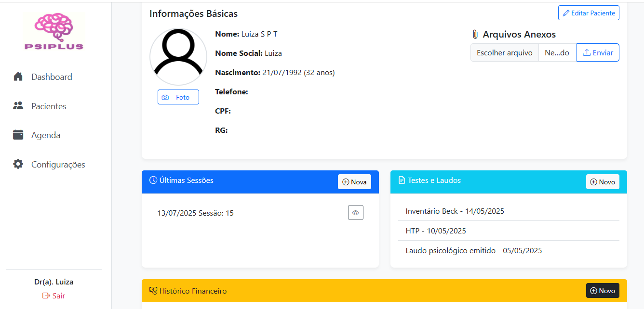Open the Inventário Beck test entry

point(455,211)
